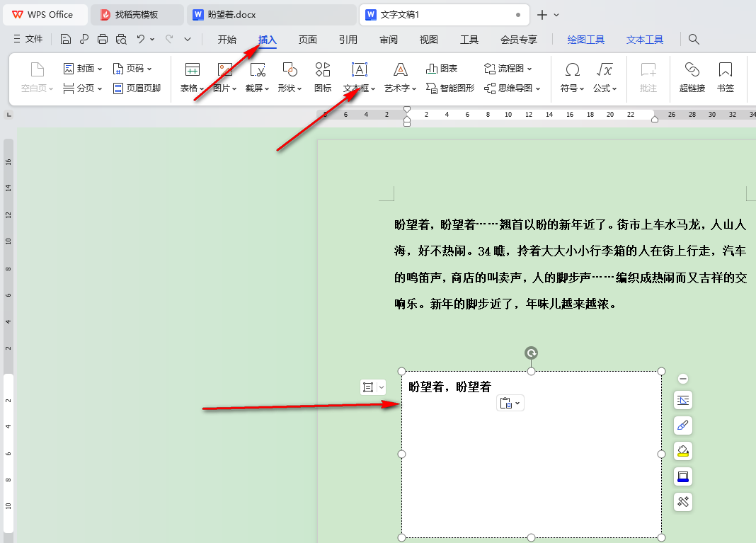Click the undo arrow icon
The height and width of the screenshot is (543, 756).
(140, 39)
